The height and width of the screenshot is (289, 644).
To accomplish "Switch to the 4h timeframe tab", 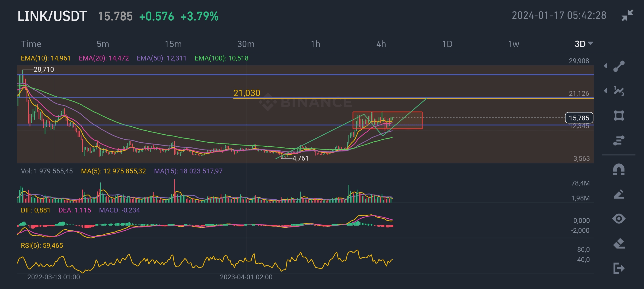I will click(381, 44).
